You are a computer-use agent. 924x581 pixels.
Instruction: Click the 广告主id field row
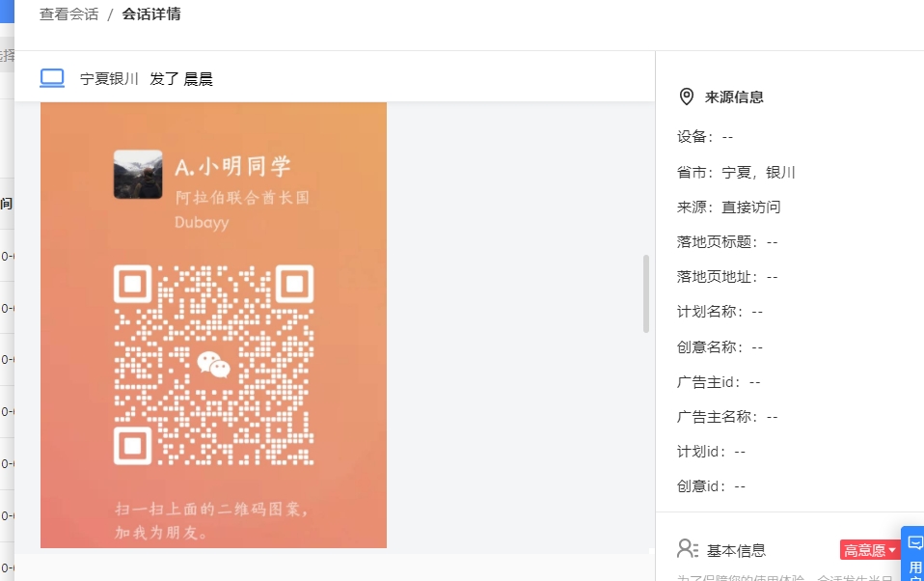719,381
